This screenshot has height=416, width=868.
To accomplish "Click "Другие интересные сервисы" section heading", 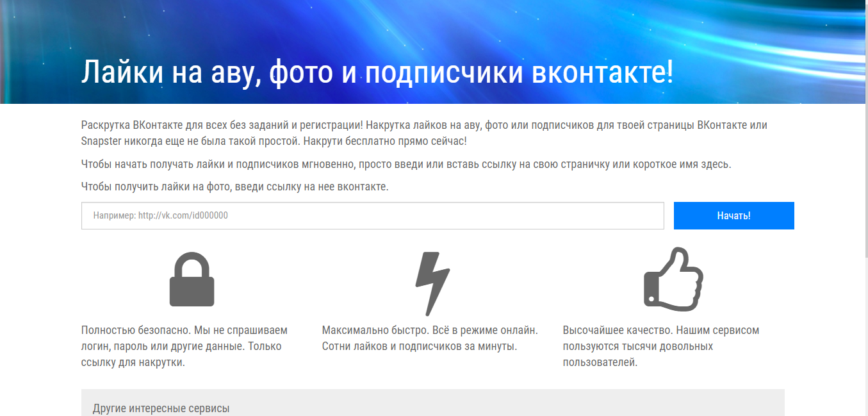I will [161, 408].
